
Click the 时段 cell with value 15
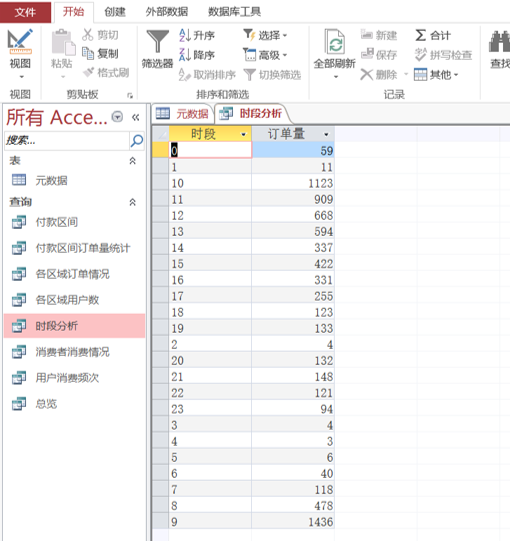[210, 264]
